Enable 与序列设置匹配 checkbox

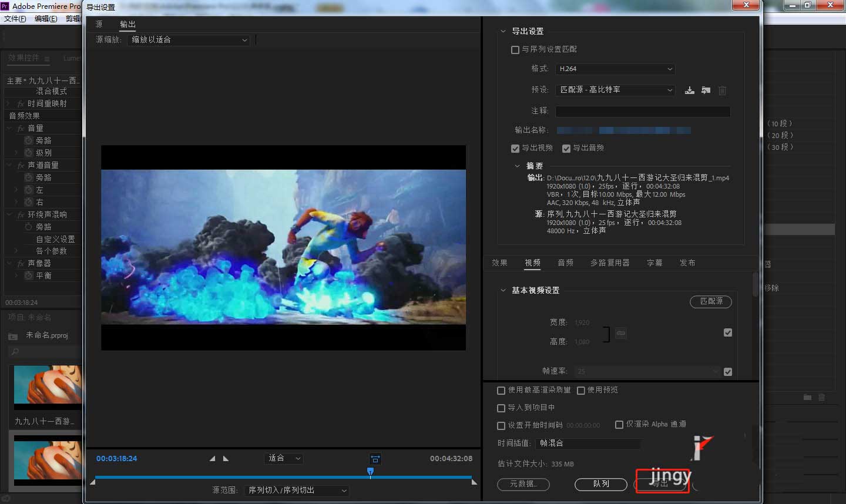point(515,50)
